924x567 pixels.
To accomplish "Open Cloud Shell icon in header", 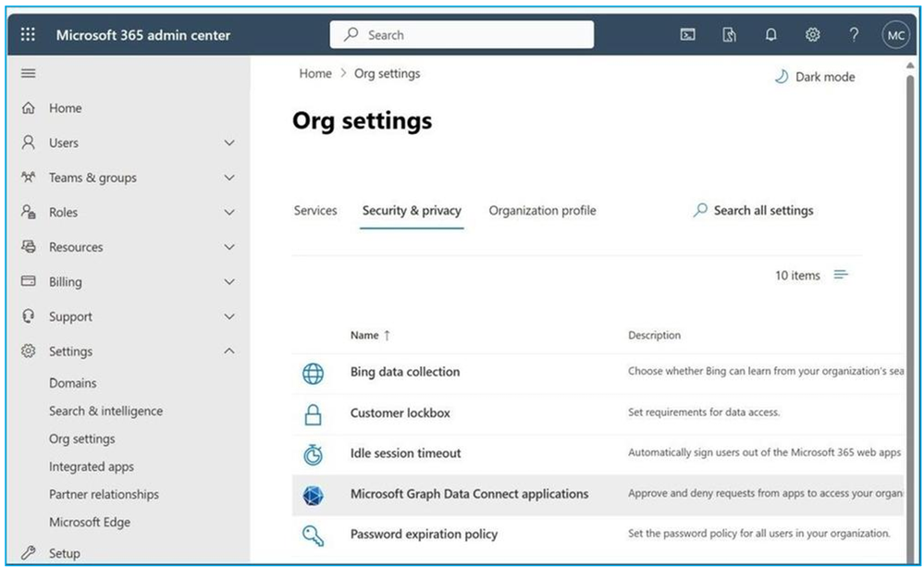I will 687,35.
